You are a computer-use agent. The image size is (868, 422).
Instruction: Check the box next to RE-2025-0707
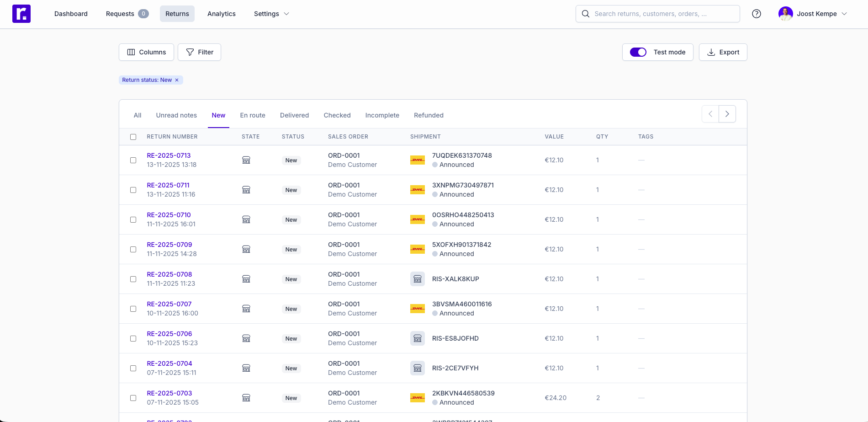point(133,309)
